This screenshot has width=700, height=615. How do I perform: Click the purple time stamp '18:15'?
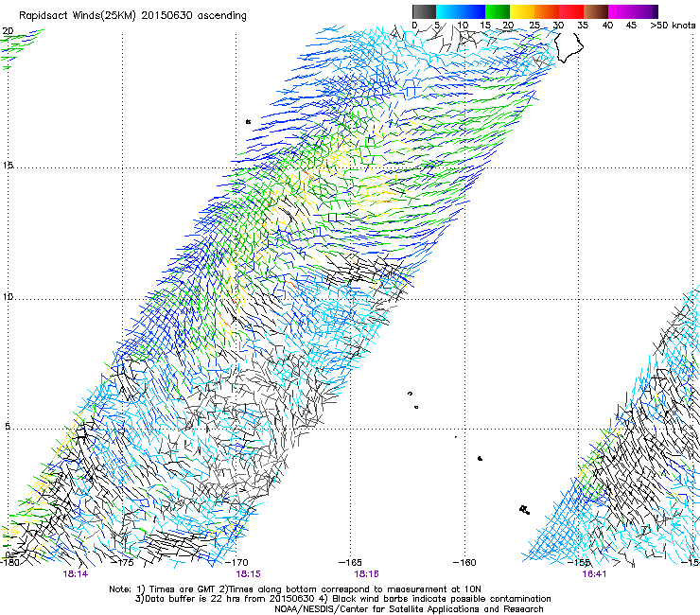click(248, 574)
